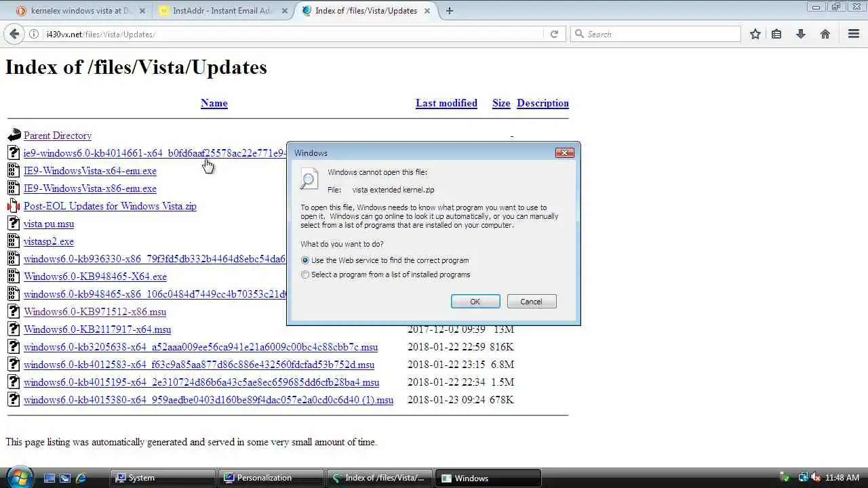Show bookmarks list icon in toolbar
868x488 pixels.
776,34
